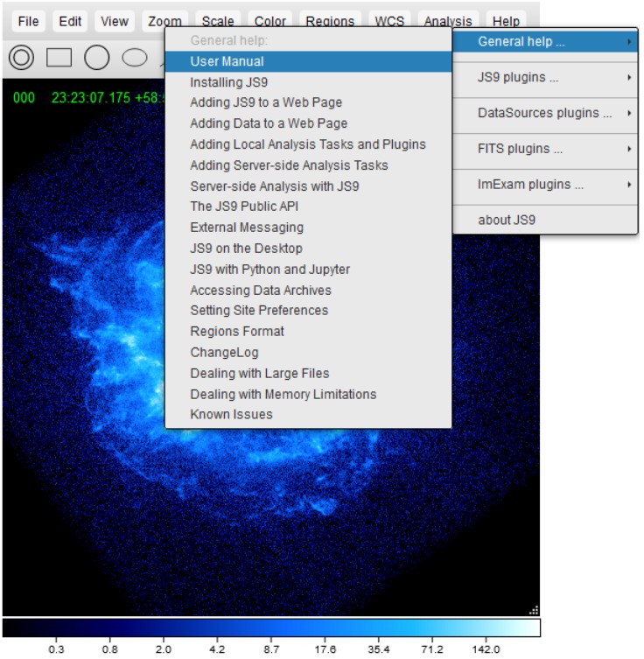Select the ellipse region tool icon
This screenshot has width=644, height=659.
135,58
